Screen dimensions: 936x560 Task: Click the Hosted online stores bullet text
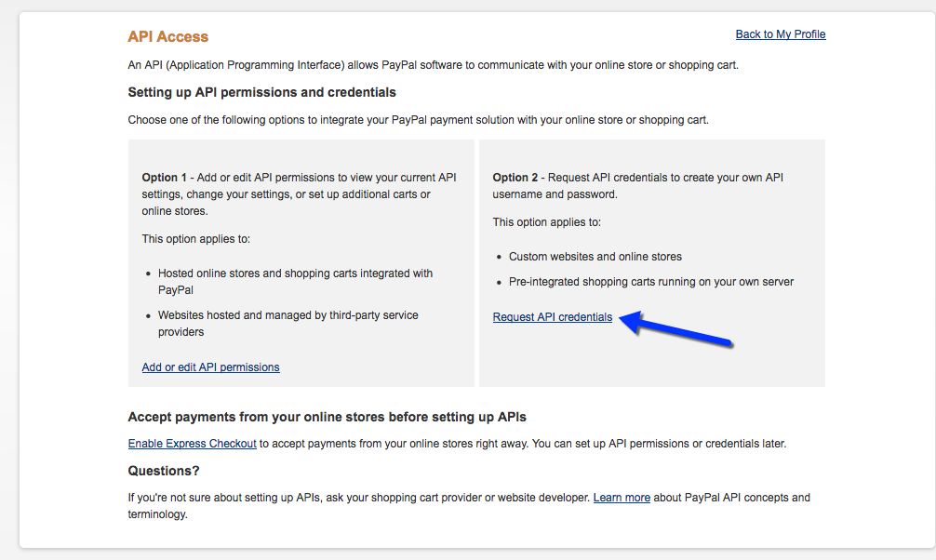296,281
